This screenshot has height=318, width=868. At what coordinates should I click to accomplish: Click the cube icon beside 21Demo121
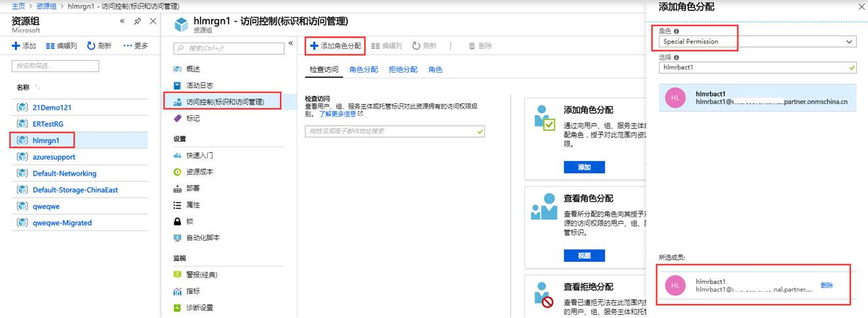[21, 107]
